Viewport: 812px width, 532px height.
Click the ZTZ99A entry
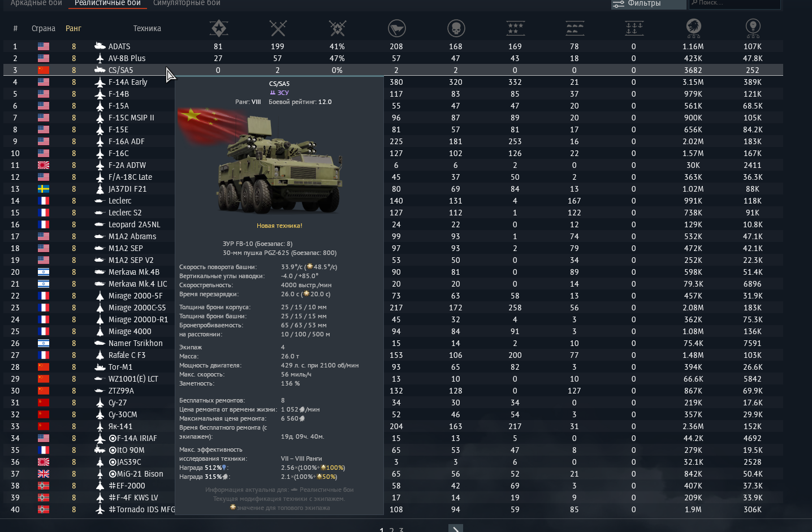[121, 391]
